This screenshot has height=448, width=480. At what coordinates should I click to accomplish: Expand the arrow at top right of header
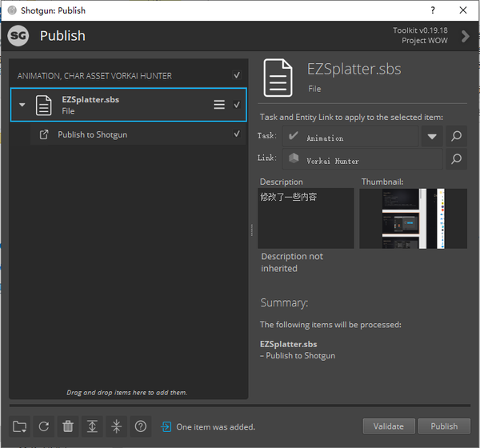(466, 35)
